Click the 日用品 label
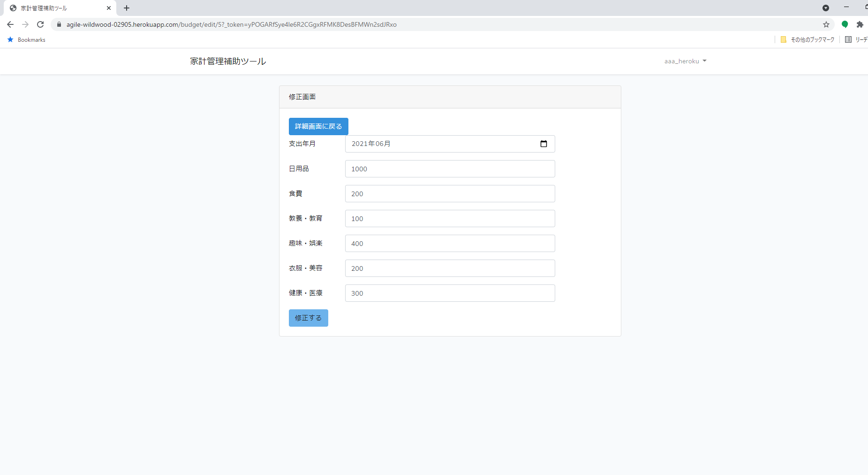This screenshot has width=868, height=475. [299, 169]
